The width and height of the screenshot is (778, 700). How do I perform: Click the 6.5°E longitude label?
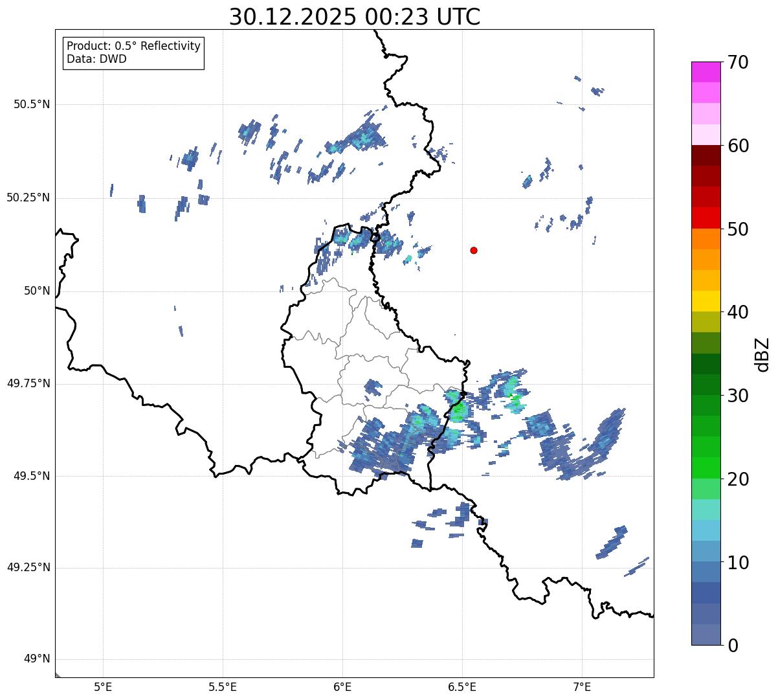(462, 687)
